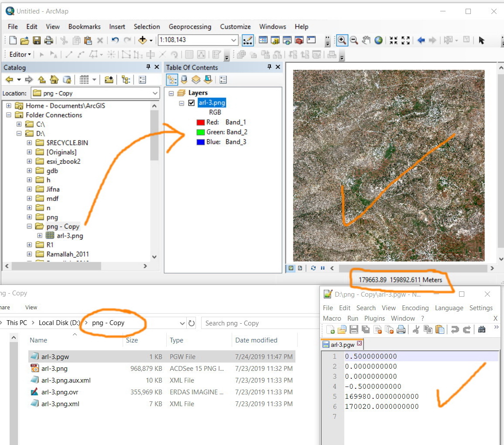Open the Geoprocessing menu
Screen dimensions: 504x445
click(x=190, y=27)
